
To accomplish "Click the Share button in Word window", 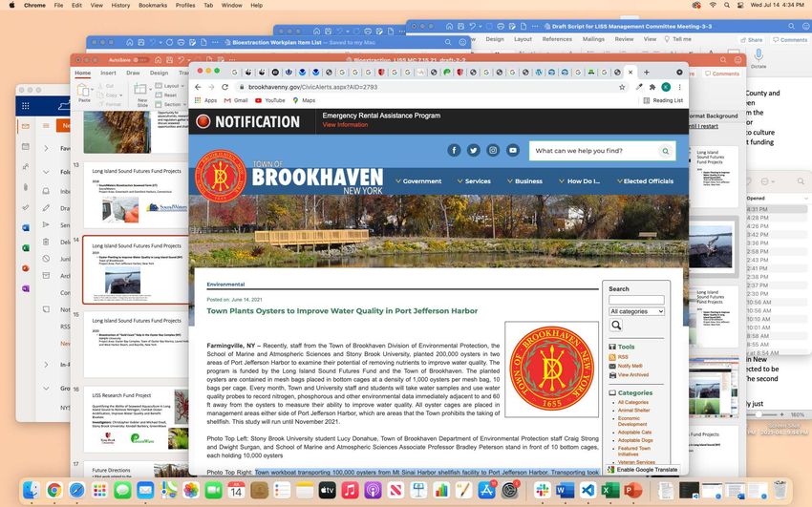I will click(x=752, y=40).
